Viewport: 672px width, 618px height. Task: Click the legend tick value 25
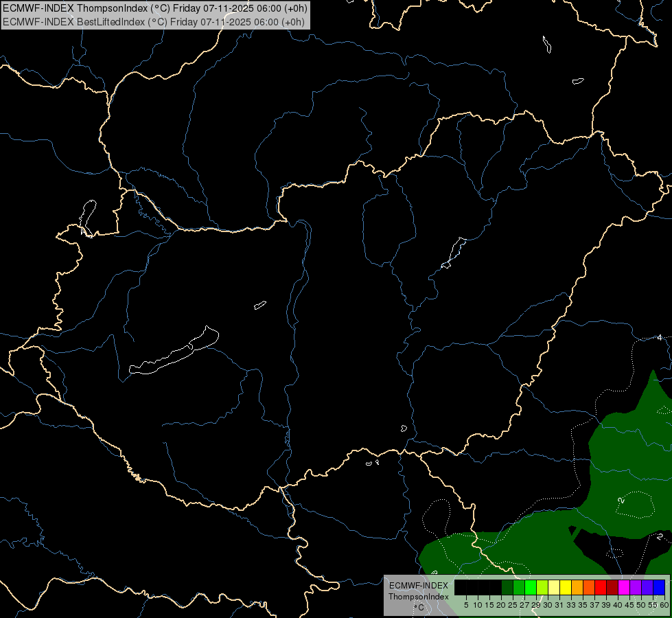pos(513,605)
